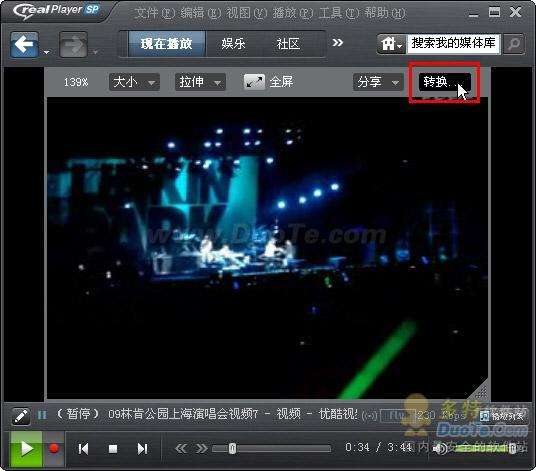
Task: Click the grey forward arrow button
Action: pyautogui.click(x=73, y=44)
